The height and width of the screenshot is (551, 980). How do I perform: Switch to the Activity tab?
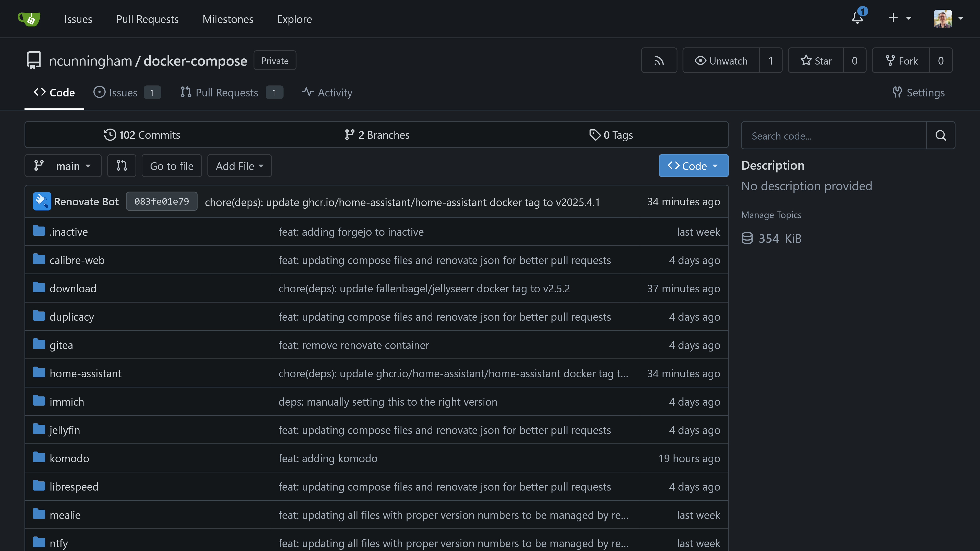[x=327, y=92]
